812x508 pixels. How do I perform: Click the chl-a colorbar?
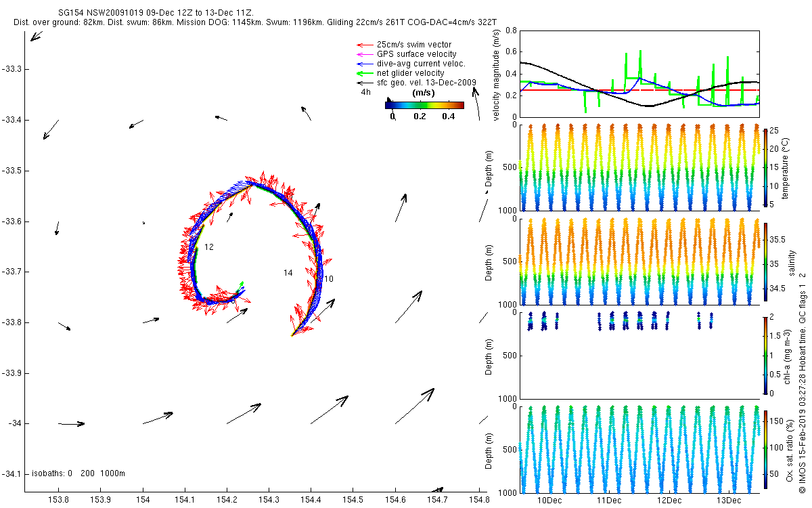[765, 355]
